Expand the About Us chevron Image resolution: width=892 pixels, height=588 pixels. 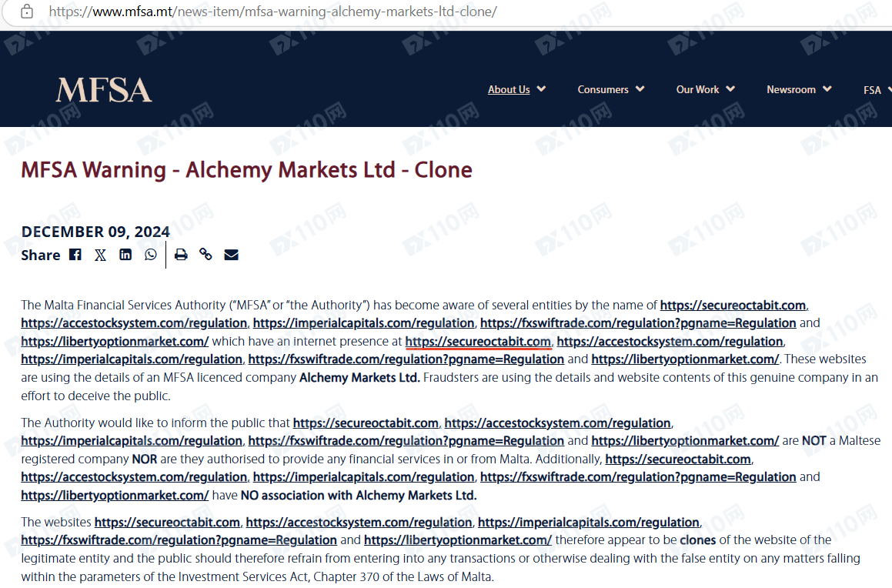click(x=541, y=89)
